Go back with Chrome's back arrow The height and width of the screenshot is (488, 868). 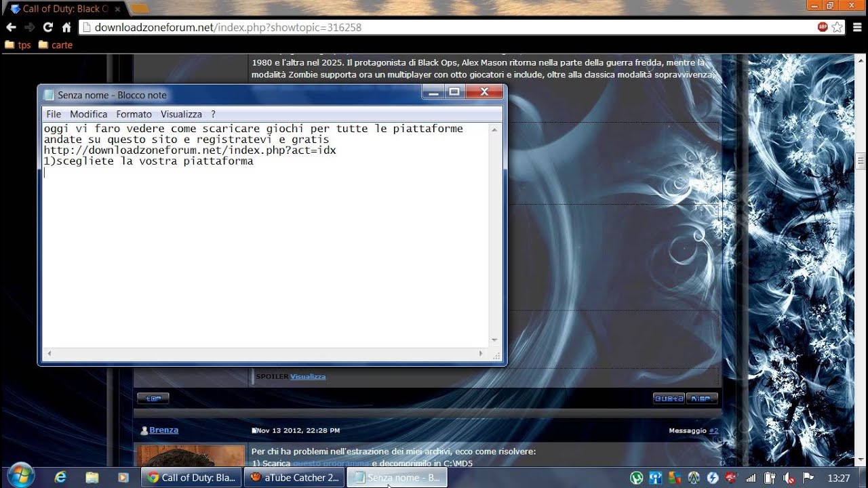pos(11,27)
